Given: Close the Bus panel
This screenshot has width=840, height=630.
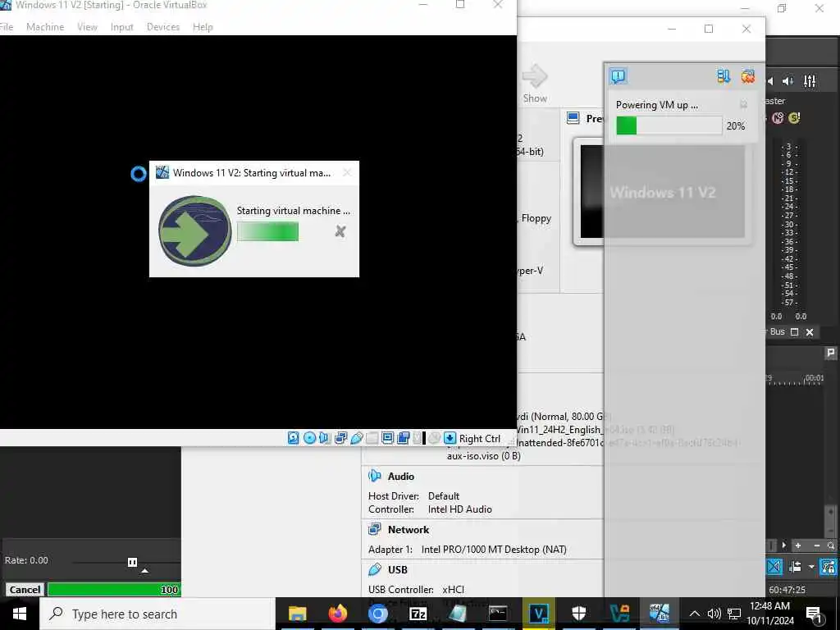Looking at the screenshot, I should (810, 332).
